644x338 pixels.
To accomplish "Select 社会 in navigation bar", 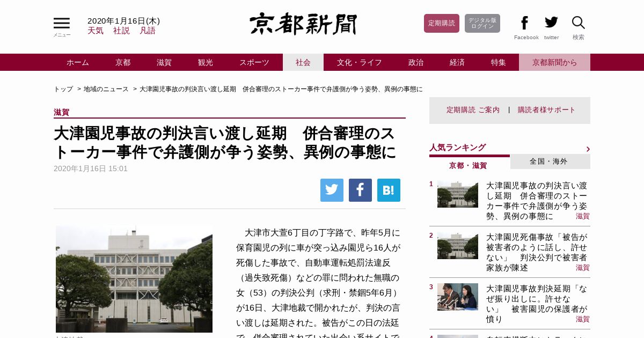I will tap(303, 62).
